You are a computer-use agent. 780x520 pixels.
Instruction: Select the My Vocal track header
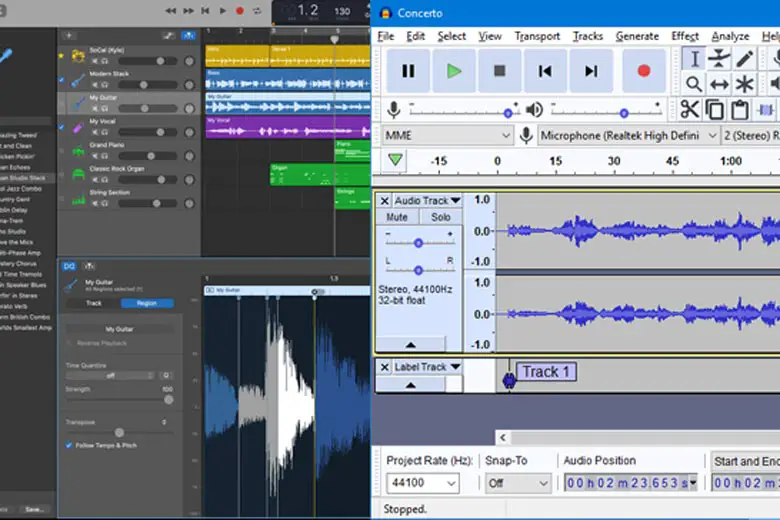(x=128, y=127)
